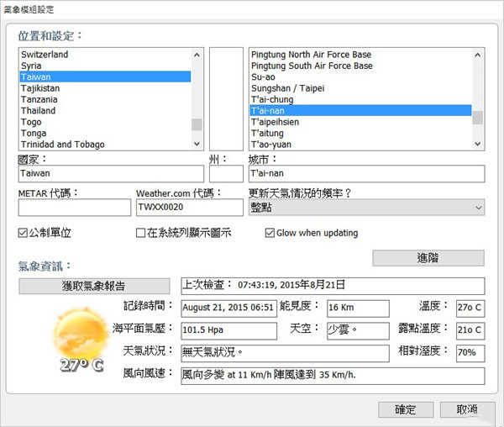The height and width of the screenshot is (427, 504).
Task: Open the 更新天氣情況的頻率 dropdown showing 整點
Action: [366, 208]
